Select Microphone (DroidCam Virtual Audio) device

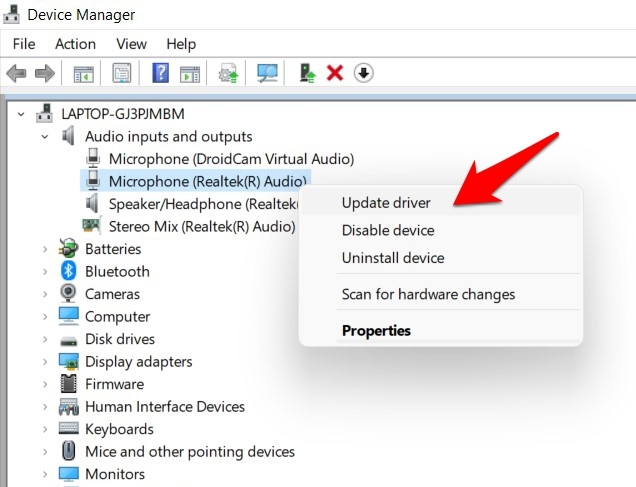(x=231, y=159)
